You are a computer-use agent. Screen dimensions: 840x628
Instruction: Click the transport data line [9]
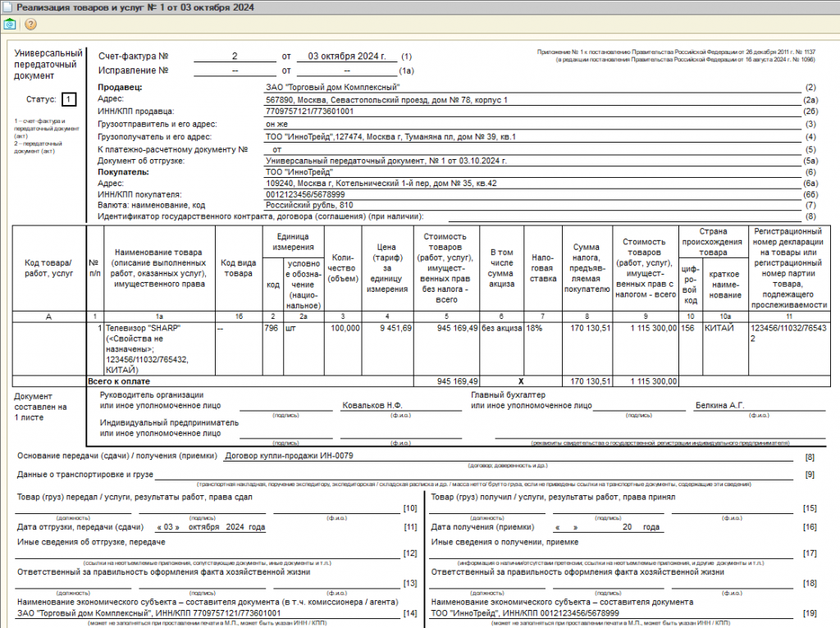coord(474,475)
